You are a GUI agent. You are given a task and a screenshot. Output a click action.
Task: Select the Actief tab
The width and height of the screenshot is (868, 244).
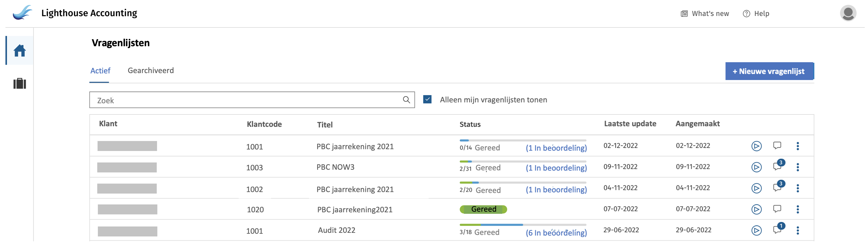[x=100, y=71]
